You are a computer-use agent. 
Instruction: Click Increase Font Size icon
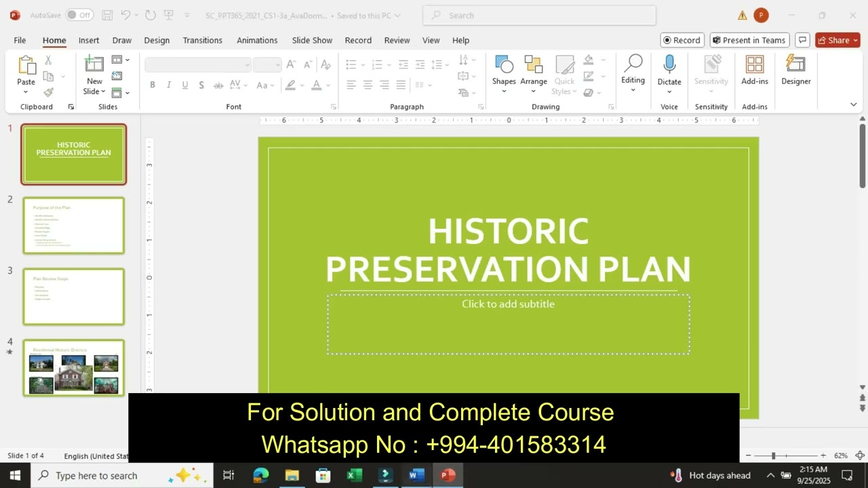pos(291,64)
